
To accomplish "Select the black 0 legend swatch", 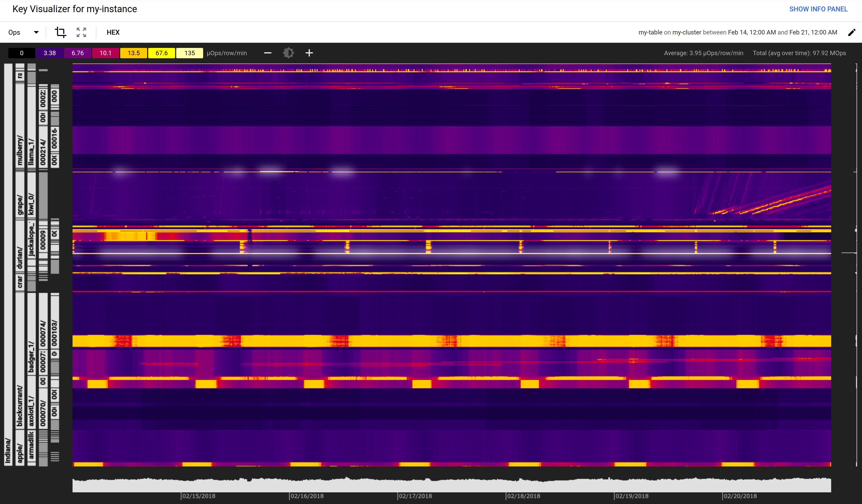I will pos(21,53).
